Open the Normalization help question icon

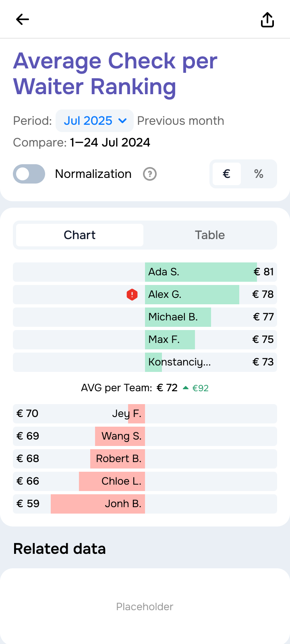click(x=150, y=174)
